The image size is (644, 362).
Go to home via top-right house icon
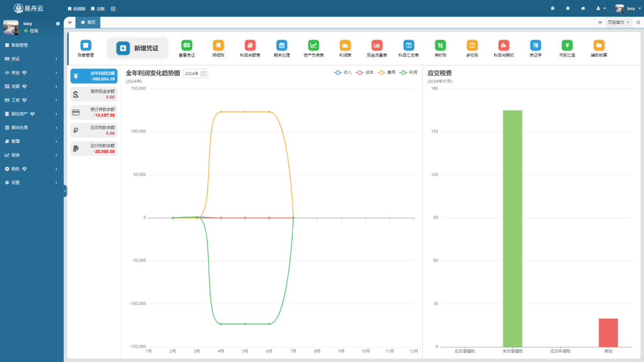click(x=583, y=9)
